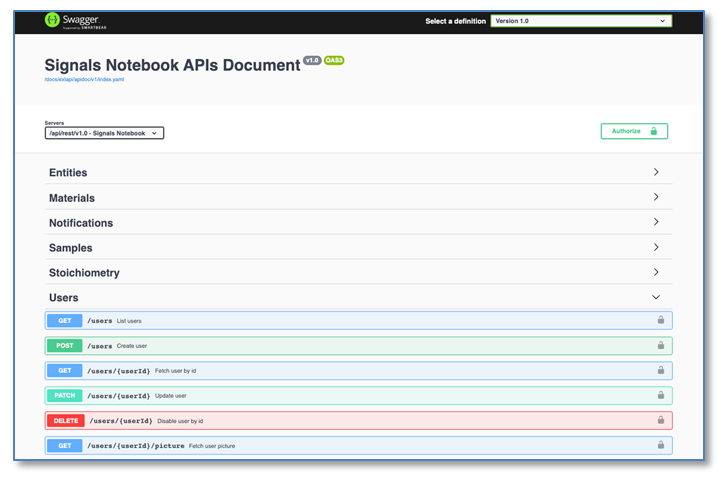Click the Swagger logo in header
Image resolution: width=719 pixels, height=481 pixels.
72,20
